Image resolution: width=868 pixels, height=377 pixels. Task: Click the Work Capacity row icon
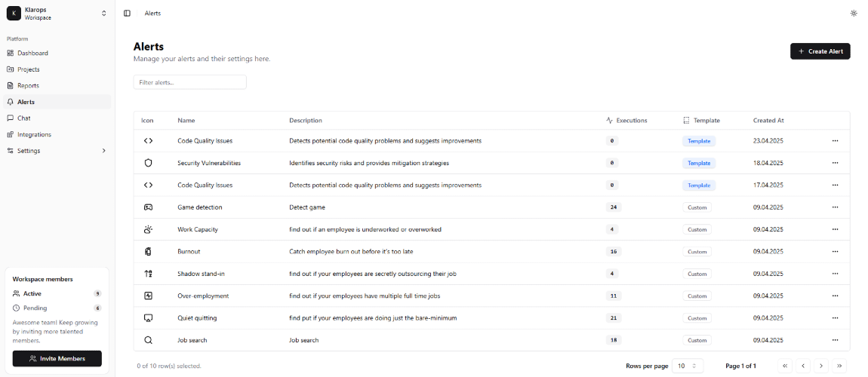tap(148, 229)
